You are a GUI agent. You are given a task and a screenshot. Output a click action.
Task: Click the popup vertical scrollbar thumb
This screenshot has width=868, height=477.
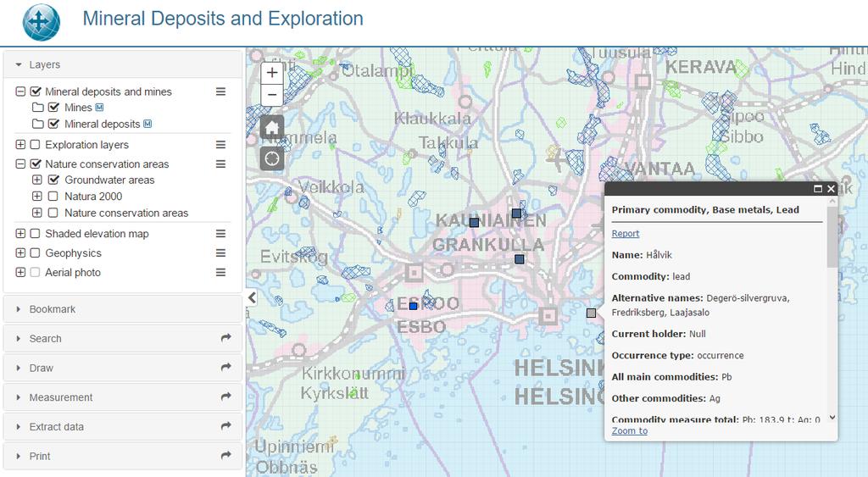[832, 237]
